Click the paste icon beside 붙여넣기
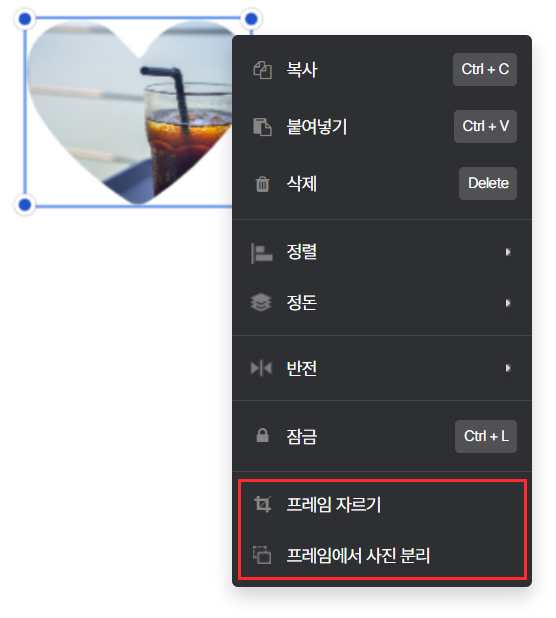Viewport: 556px width, 618px height. point(262,127)
